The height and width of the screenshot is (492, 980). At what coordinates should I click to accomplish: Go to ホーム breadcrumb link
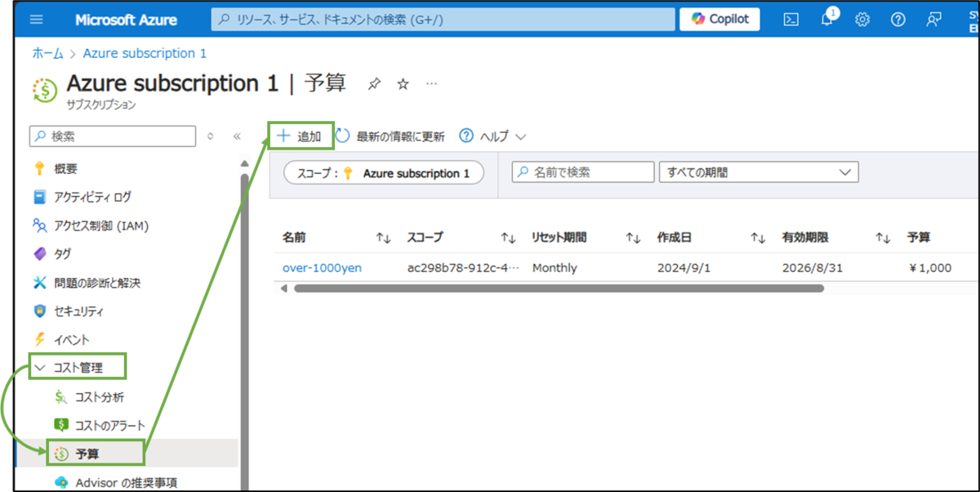[x=47, y=53]
